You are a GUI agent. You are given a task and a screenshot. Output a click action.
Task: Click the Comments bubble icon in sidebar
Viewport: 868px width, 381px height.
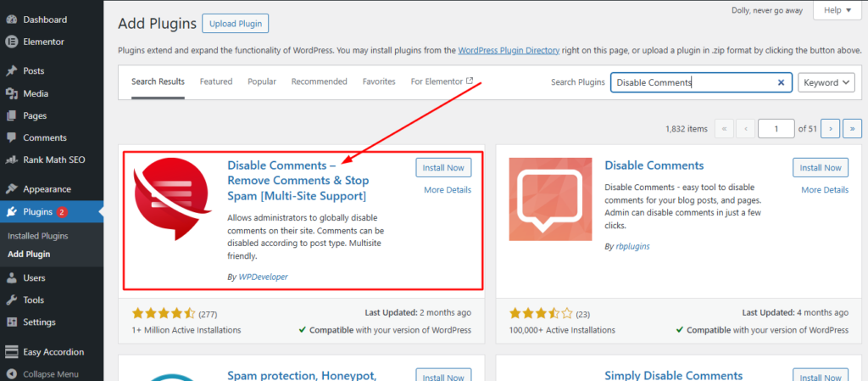click(11, 138)
